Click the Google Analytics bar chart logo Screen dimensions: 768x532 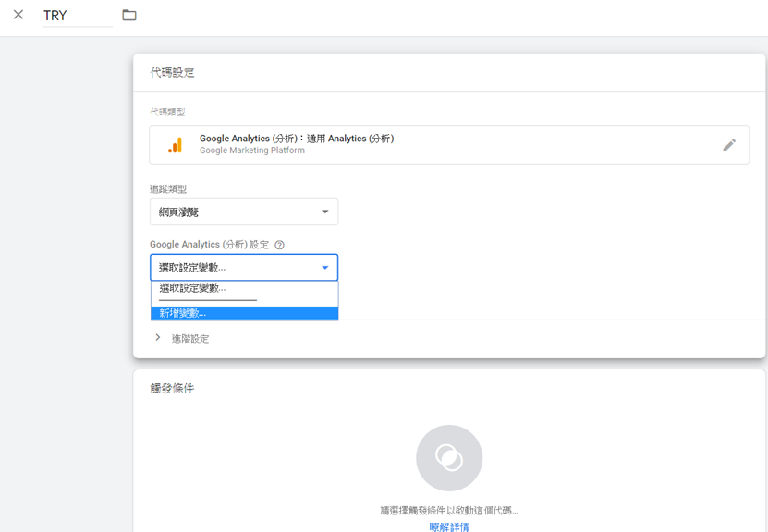coord(175,145)
